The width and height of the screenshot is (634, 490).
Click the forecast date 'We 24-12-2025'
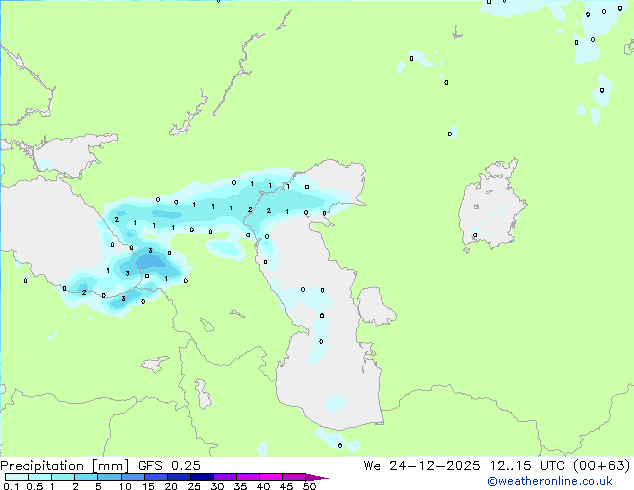point(422,466)
